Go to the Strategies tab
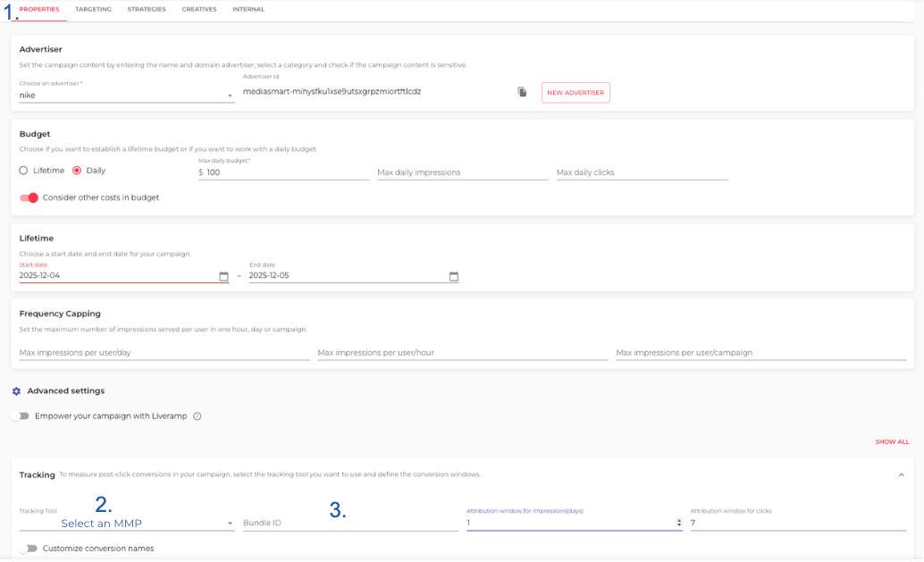The height and width of the screenshot is (562, 924). [x=147, y=9]
